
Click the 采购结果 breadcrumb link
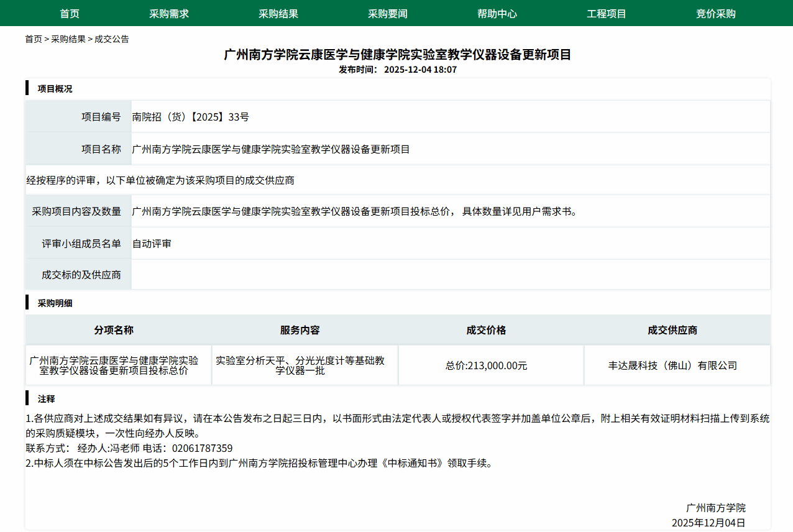click(68, 39)
